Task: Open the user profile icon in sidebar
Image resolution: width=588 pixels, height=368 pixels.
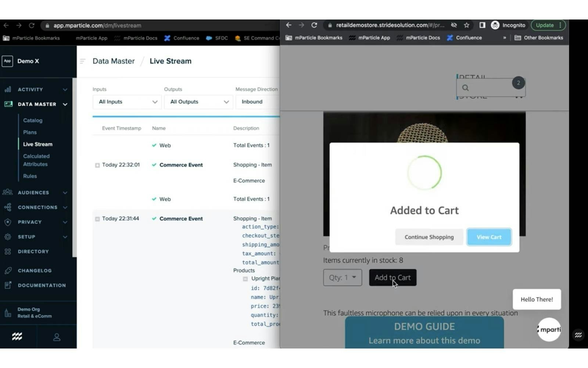Action: 57,337
